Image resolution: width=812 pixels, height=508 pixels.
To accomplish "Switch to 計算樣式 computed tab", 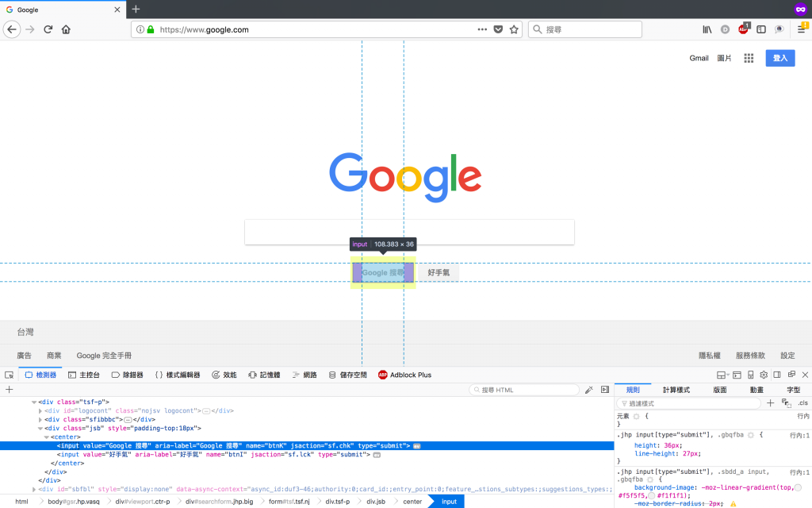I will click(676, 390).
